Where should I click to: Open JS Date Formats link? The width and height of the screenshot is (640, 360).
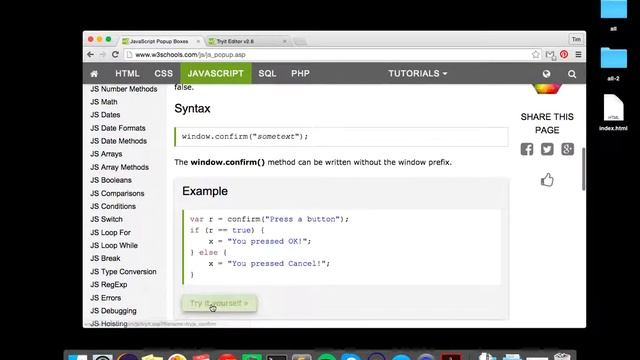pyautogui.click(x=118, y=128)
